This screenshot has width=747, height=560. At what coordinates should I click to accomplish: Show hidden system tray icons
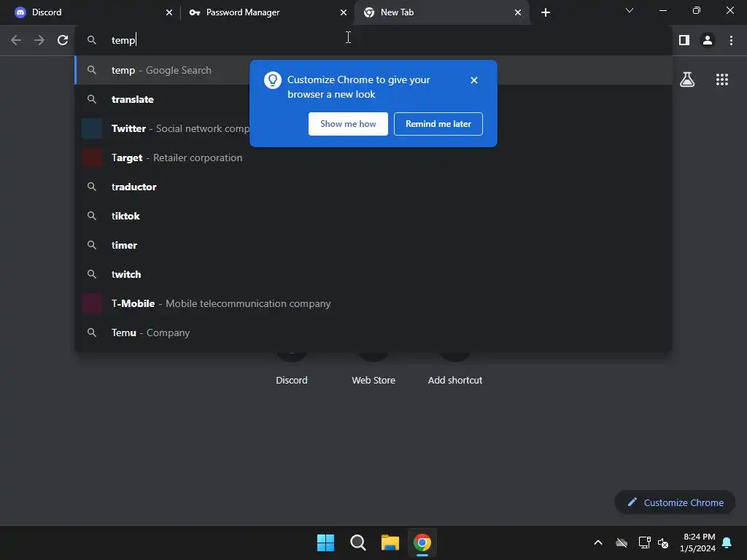(598, 542)
